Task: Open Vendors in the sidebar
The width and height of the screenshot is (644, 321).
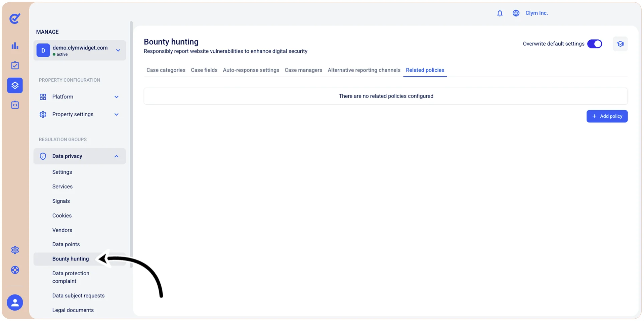Action: (x=62, y=230)
